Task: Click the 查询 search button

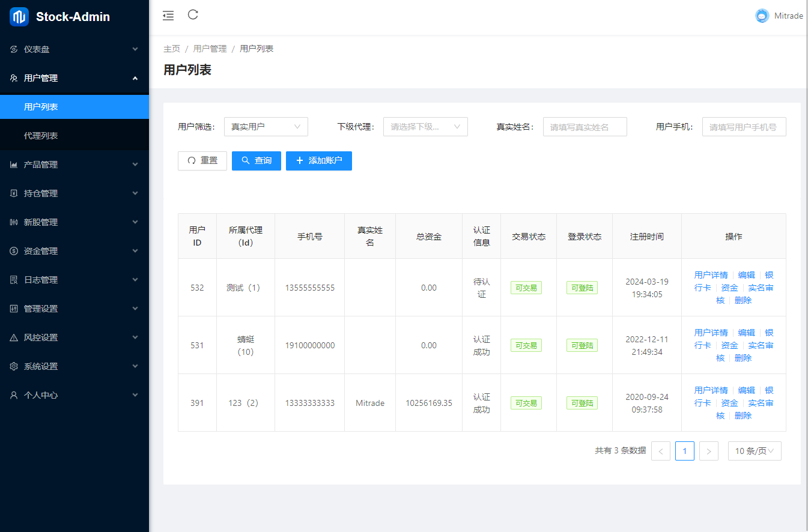Action: [256, 161]
